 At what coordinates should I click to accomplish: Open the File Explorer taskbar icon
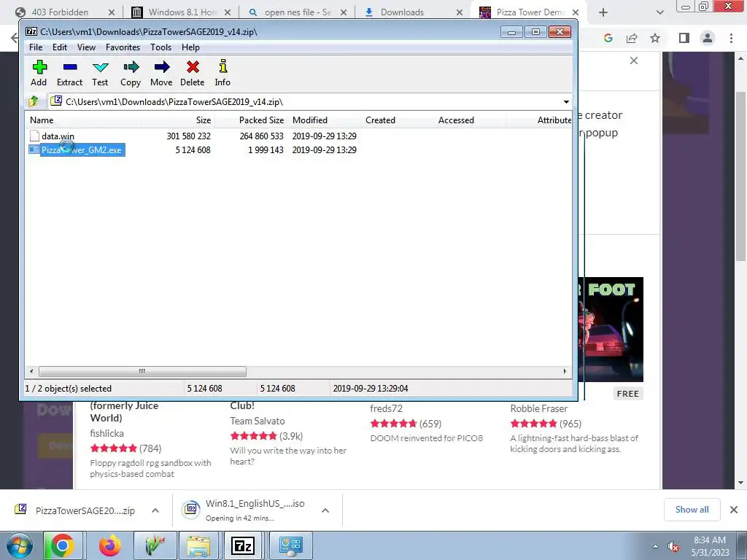pos(198,545)
